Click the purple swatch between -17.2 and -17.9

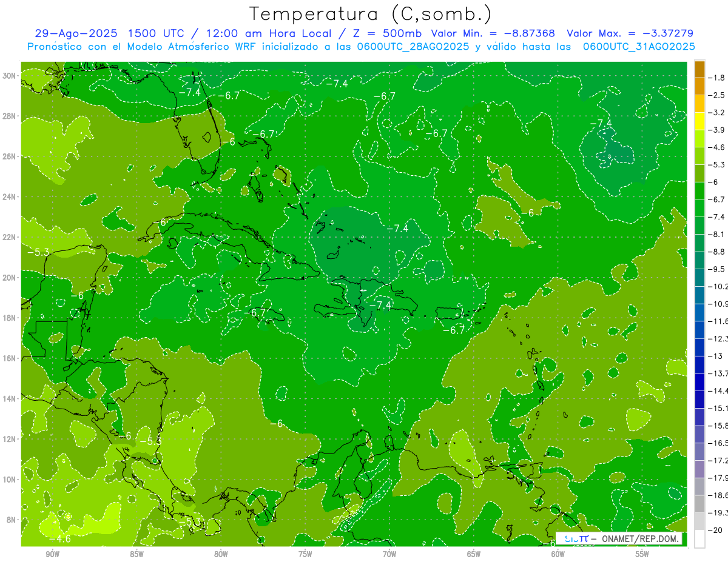(x=699, y=469)
